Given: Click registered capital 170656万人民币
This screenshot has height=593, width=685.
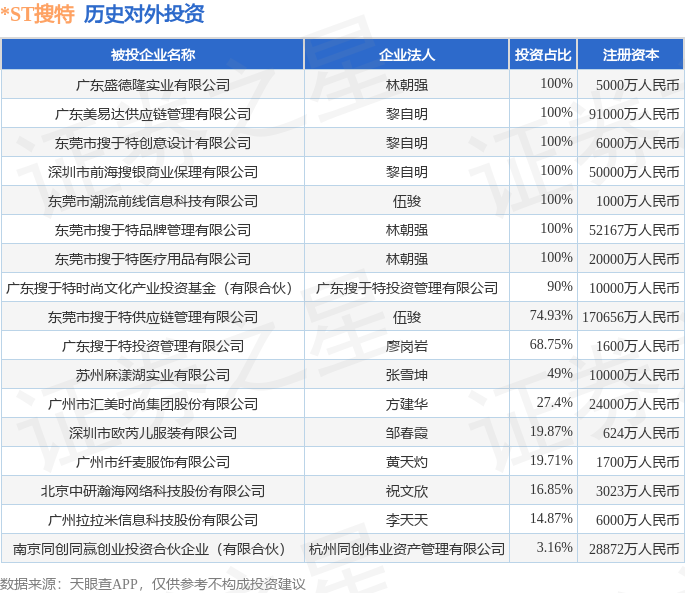Looking at the screenshot, I should coord(630,317).
